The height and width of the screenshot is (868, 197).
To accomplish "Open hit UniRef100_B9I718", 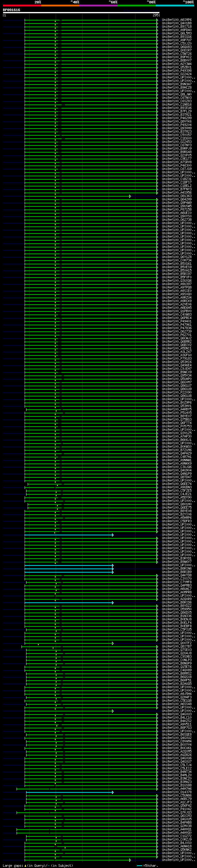I will (x=177, y=27).
